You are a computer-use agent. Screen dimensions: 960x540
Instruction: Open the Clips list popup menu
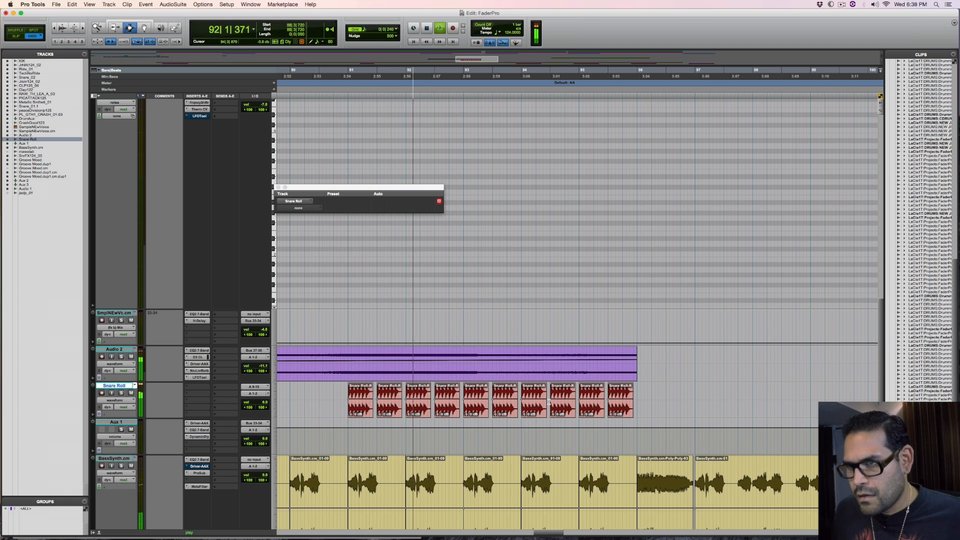point(953,54)
